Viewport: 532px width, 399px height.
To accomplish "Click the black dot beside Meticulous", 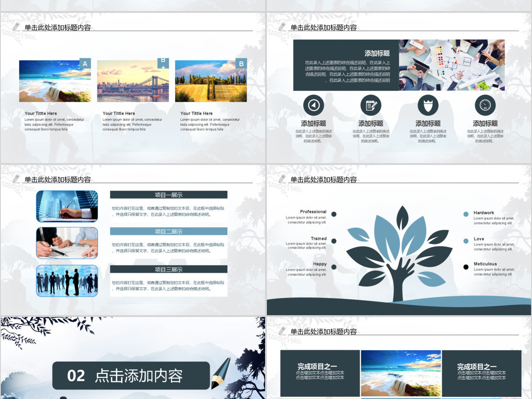I will tap(466, 267).
